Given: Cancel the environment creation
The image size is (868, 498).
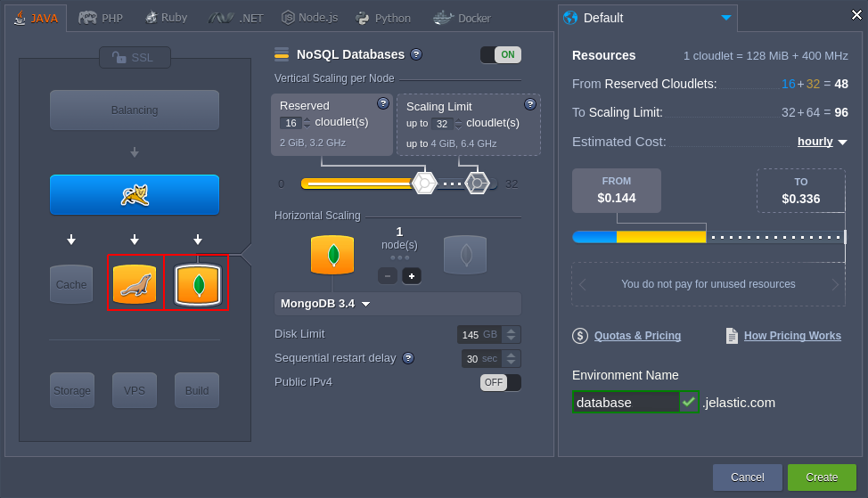Looking at the screenshot, I should coord(748,478).
